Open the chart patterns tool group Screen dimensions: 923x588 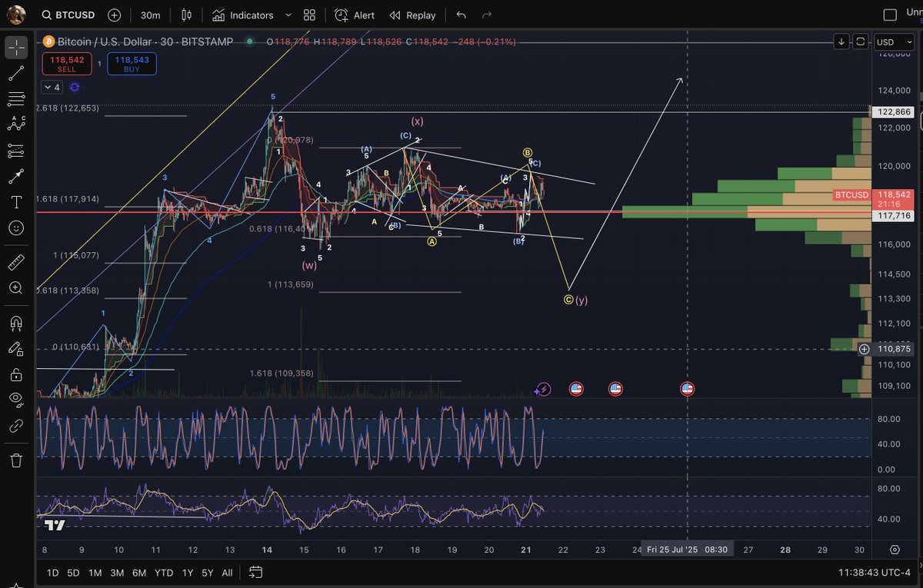pyautogui.click(x=16, y=125)
